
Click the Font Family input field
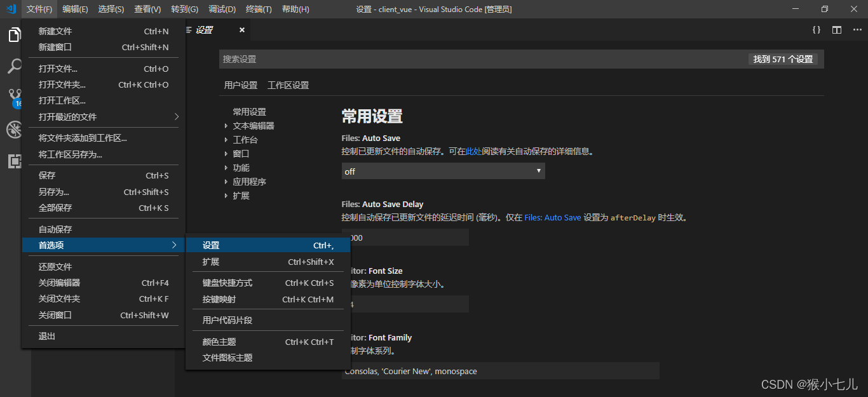[501, 371]
